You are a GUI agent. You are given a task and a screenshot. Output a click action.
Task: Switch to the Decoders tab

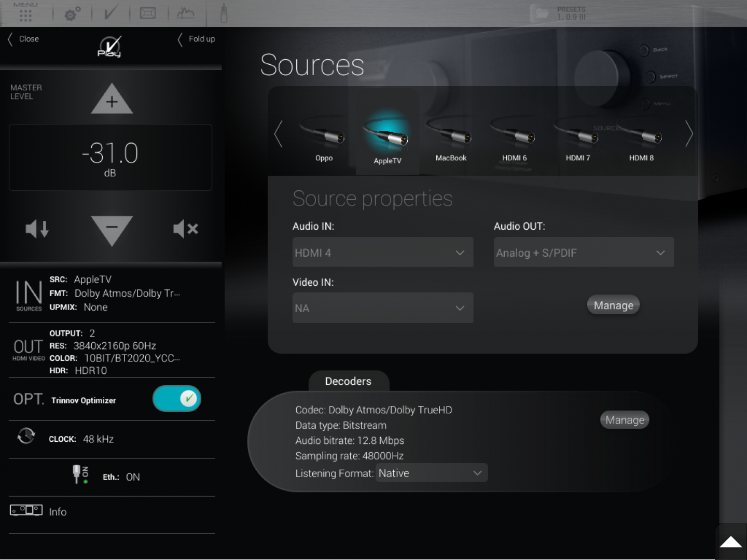[x=348, y=381]
